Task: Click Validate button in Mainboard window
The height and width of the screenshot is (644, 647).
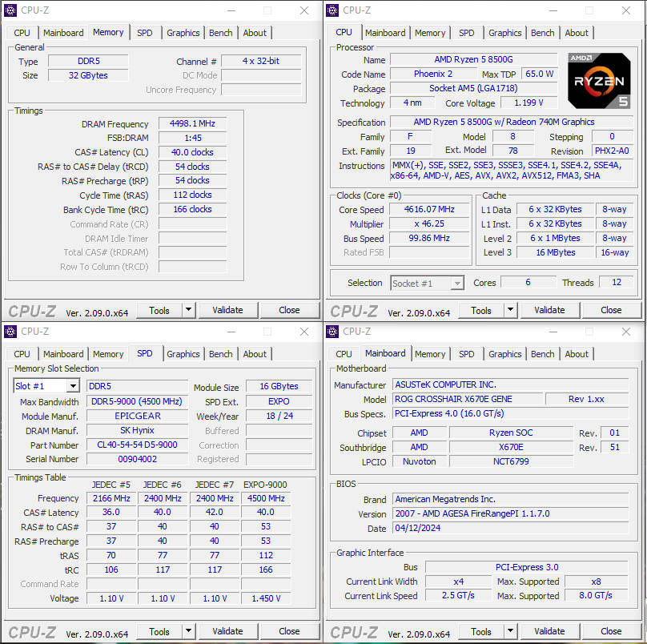Action: pyautogui.click(x=549, y=631)
